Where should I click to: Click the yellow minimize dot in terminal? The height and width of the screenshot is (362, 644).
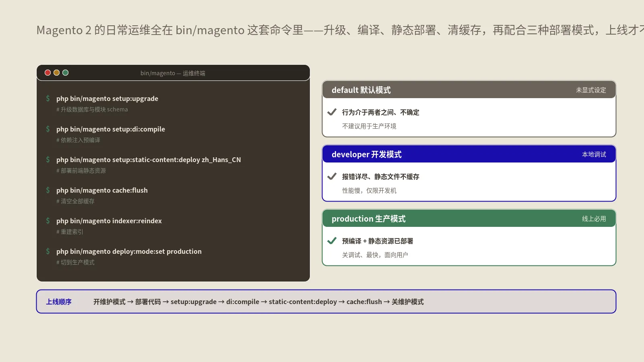coord(56,73)
